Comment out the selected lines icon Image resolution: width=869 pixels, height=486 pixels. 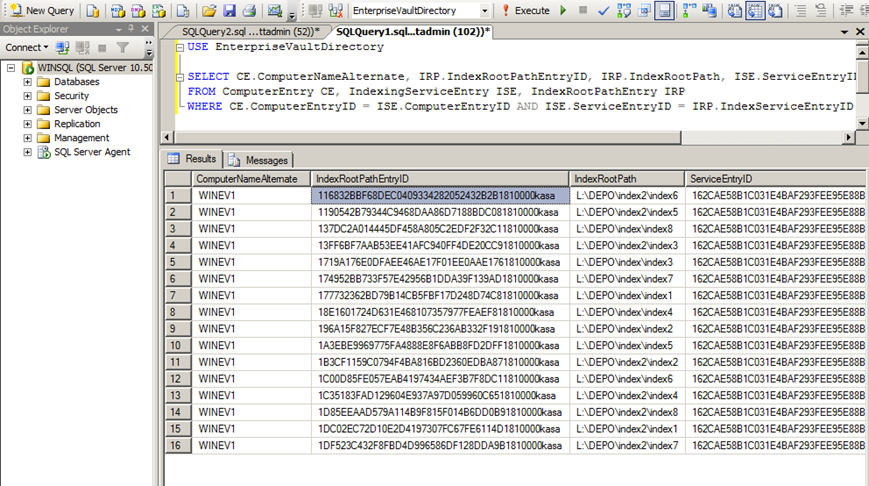[x=800, y=10]
